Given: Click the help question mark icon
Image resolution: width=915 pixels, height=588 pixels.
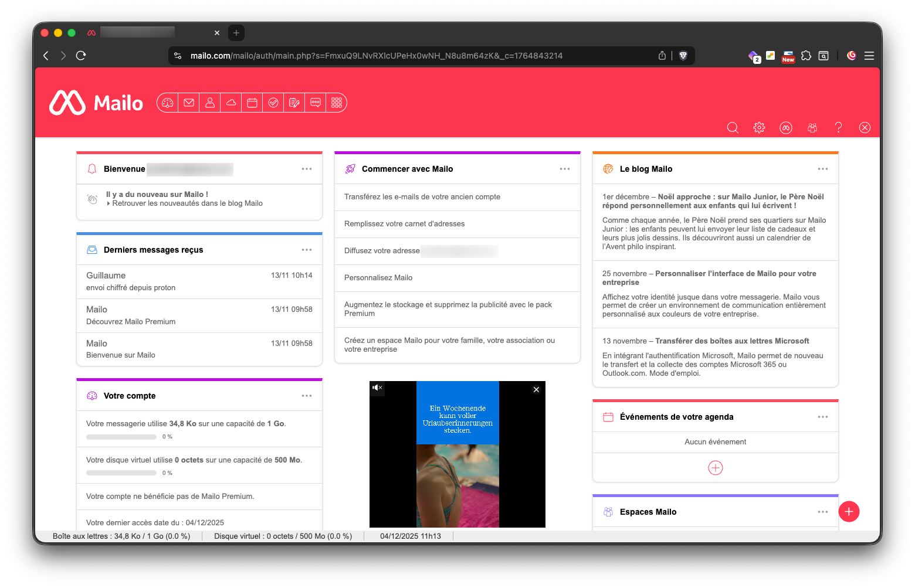Looking at the screenshot, I should point(838,127).
